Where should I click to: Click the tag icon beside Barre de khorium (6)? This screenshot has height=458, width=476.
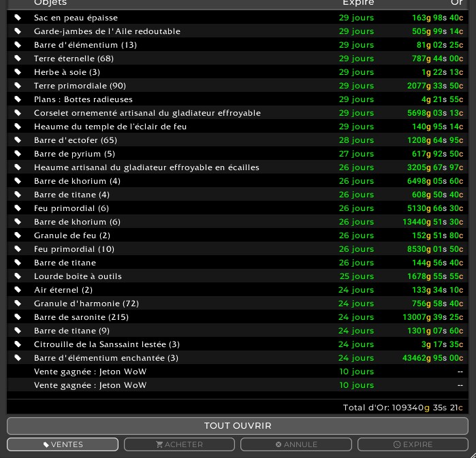[x=18, y=222]
